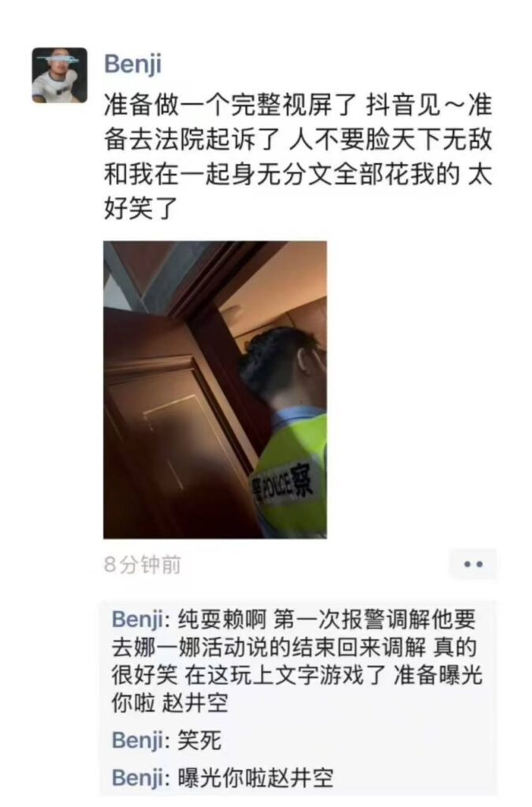Tap the wooden door in the photo
532x807 pixels.
[x=169, y=427]
